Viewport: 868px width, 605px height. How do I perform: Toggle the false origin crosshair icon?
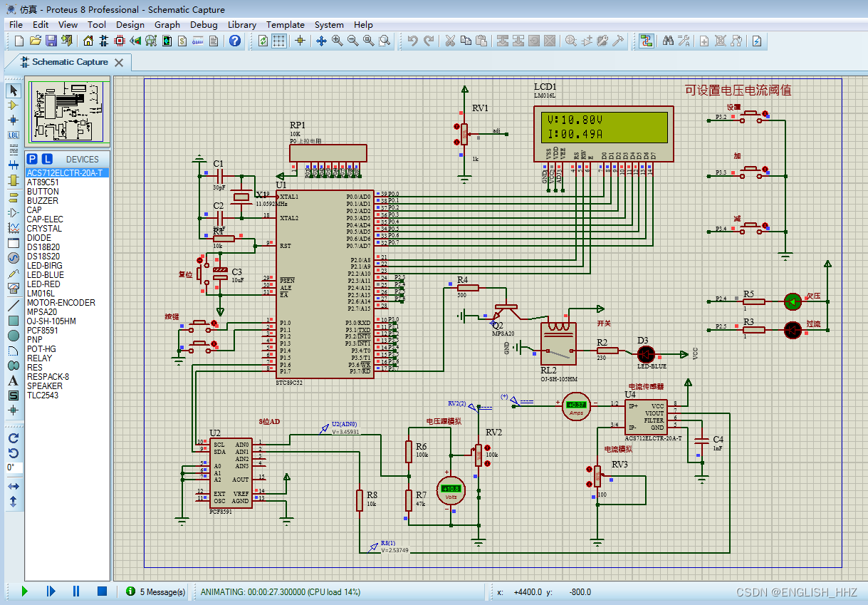click(300, 41)
